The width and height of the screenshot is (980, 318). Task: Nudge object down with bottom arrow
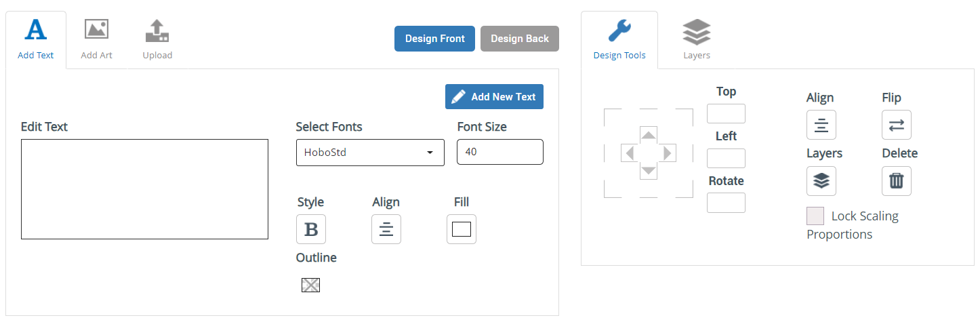click(x=649, y=172)
